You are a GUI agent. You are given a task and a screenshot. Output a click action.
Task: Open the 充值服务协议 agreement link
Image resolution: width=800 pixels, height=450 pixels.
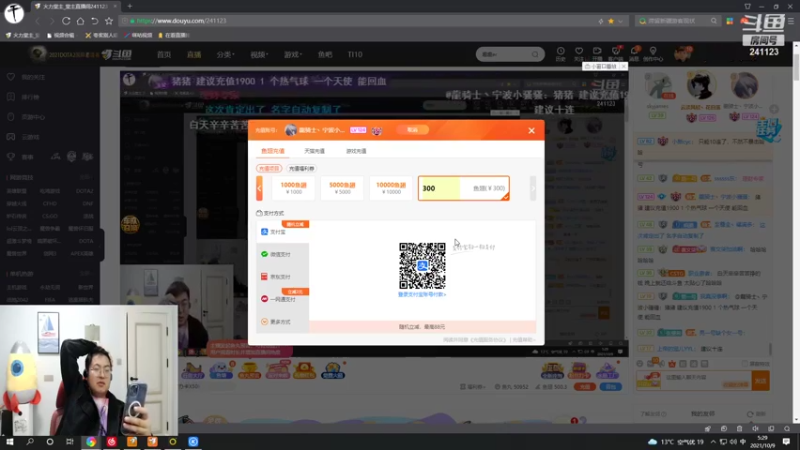coord(489,340)
